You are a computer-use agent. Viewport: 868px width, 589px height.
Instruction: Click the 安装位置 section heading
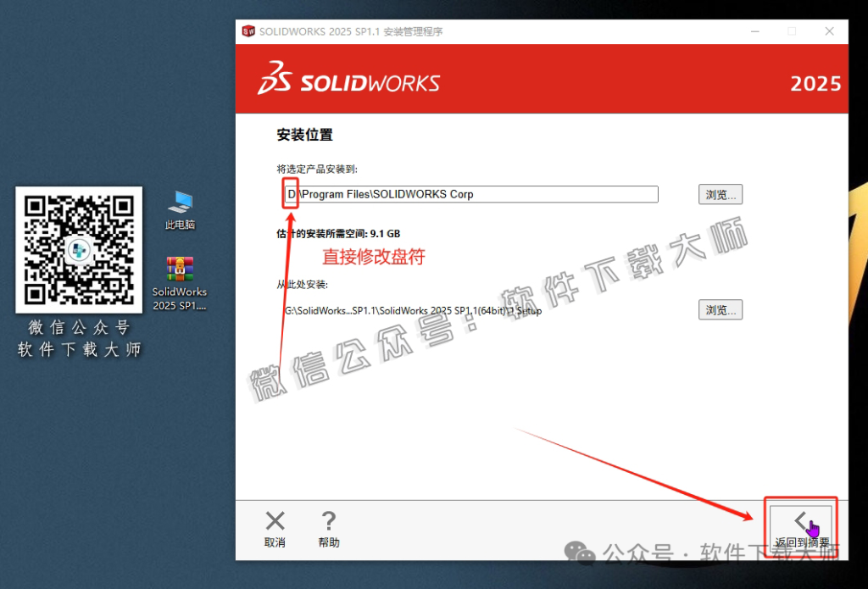(x=304, y=134)
